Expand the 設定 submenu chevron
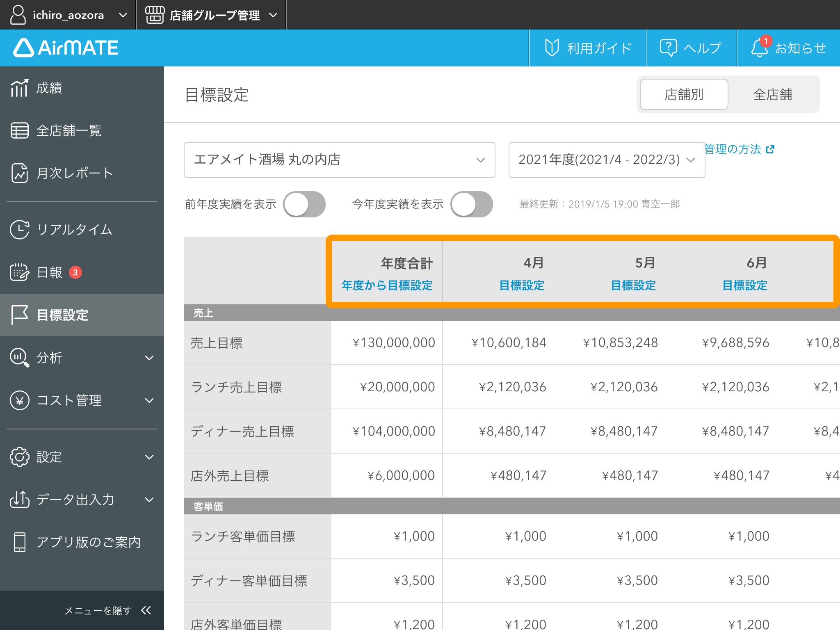 click(x=149, y=457)
